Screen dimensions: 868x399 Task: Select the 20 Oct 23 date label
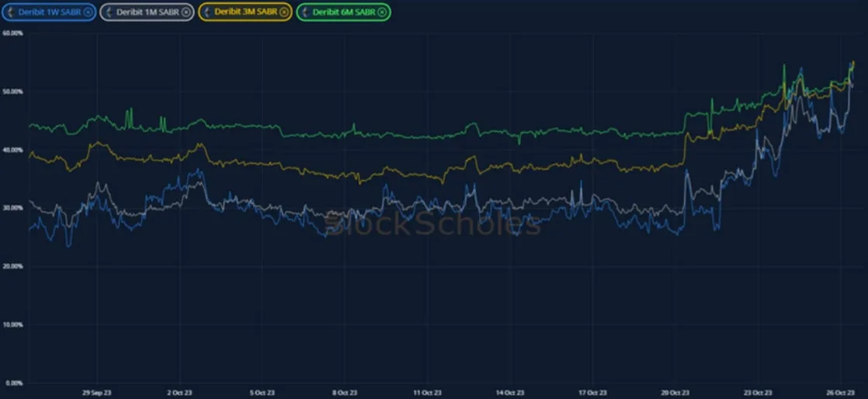click(x=675, y=393)
